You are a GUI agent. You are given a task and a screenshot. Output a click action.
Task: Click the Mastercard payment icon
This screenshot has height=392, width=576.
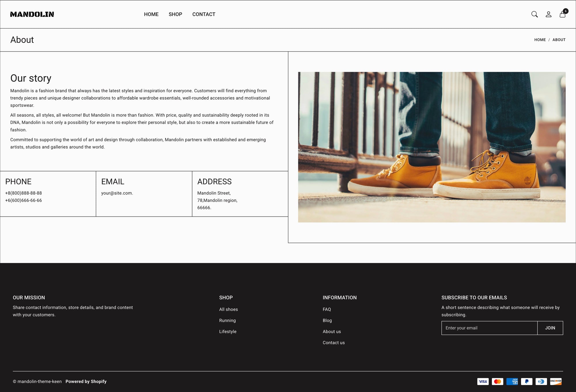pyautogui.click(x=497, y=382)
